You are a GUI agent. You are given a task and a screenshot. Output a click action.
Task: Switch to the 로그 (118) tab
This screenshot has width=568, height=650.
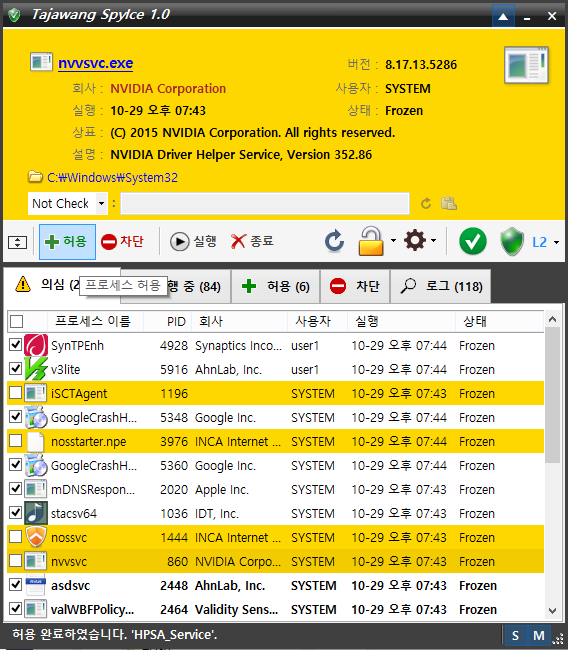pyautogui.click(x=441, y=286)
